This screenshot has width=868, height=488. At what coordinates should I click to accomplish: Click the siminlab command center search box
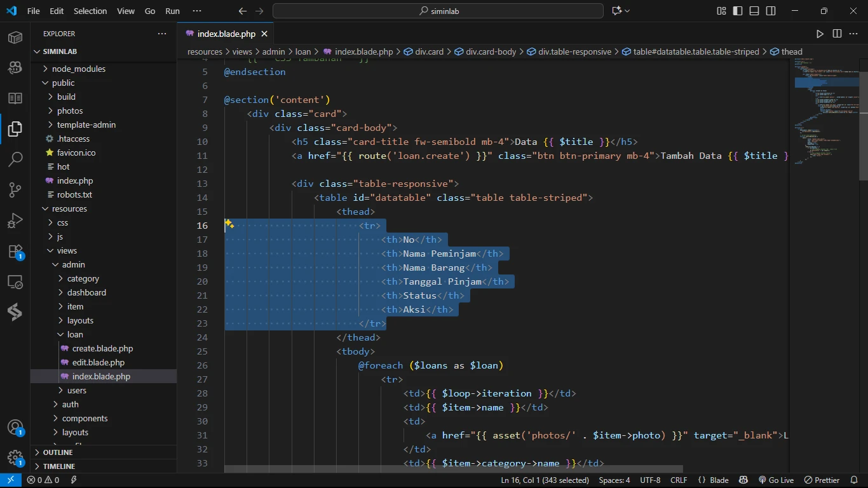[x=438, y=11]
